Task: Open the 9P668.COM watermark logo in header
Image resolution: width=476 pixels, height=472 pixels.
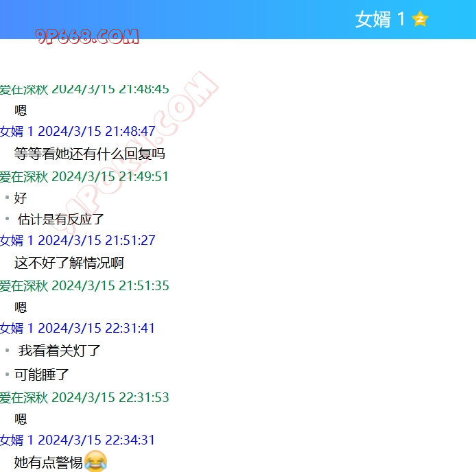Action: [87, 36]
